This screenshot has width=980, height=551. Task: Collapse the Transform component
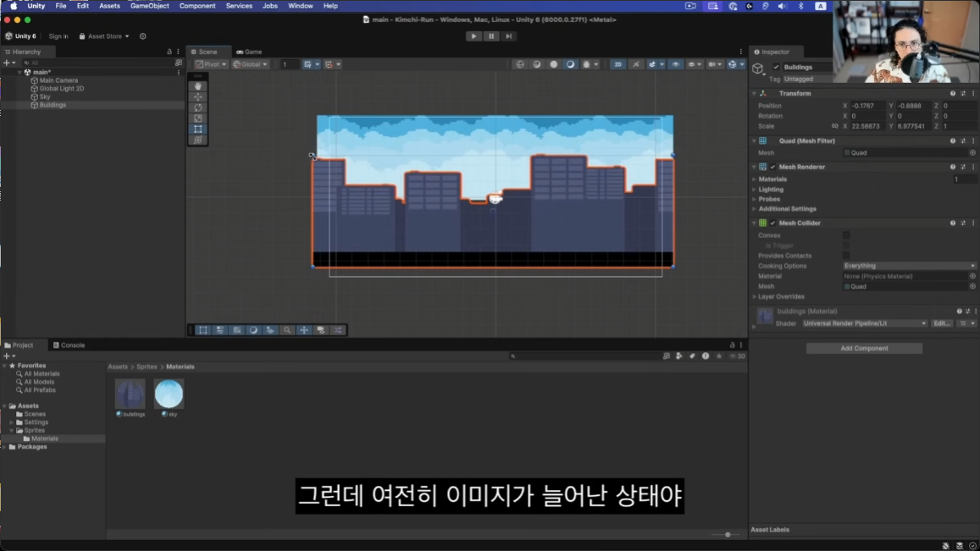point(755,94)
